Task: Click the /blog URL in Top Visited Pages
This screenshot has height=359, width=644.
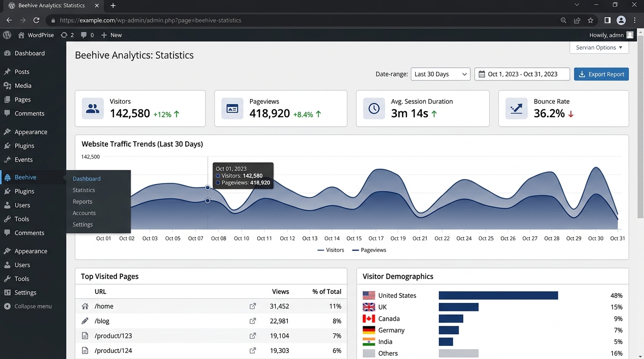Action: click(102, 321)
